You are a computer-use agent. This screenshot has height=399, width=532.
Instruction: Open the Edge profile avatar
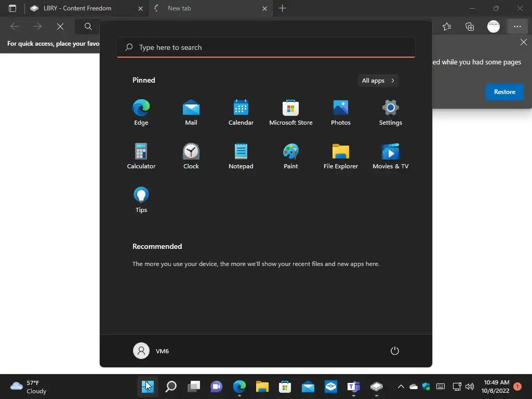pos(494,26)
